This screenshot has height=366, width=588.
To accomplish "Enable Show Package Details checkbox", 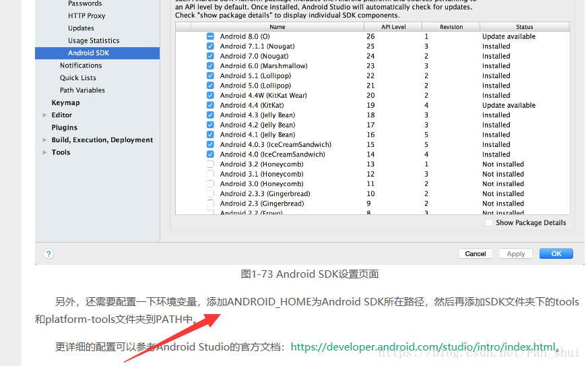I will coord(488,222).
